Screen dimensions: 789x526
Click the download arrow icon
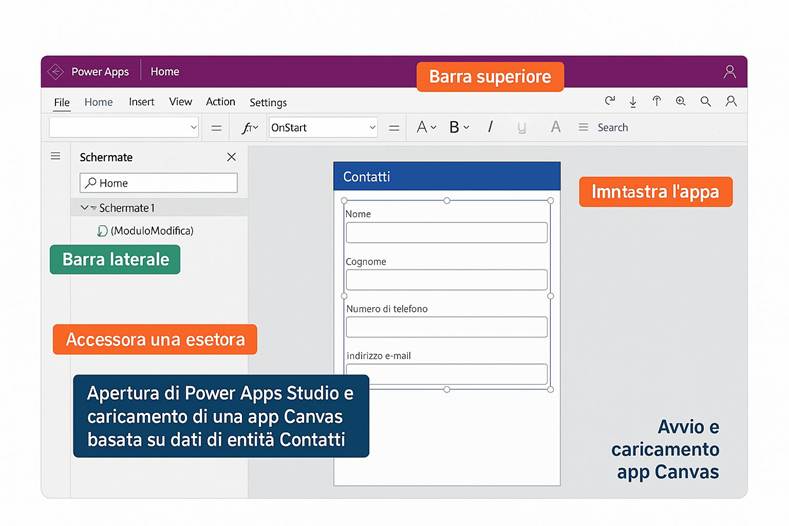(x=633, y=102)
